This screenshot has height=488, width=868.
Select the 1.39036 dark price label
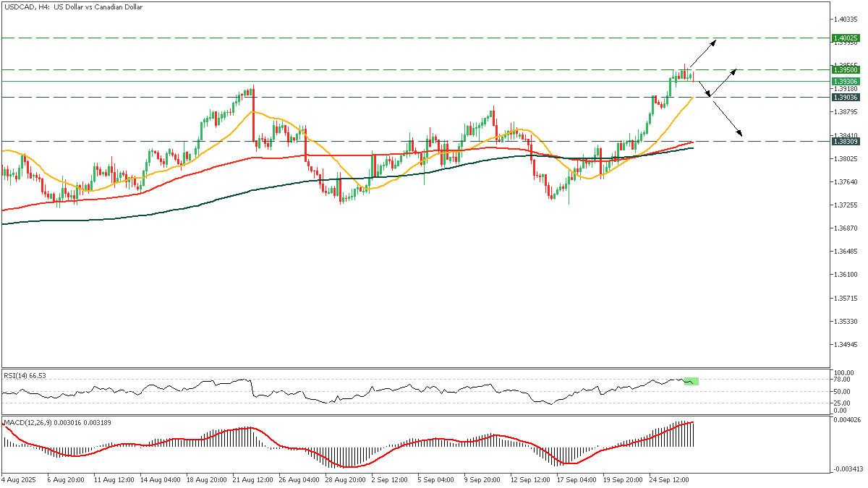(x=845, y=97)
